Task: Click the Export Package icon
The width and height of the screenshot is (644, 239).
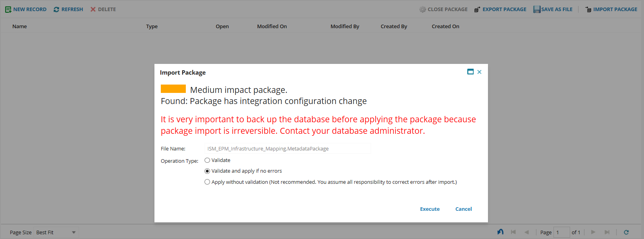Action: tap(477, 10)
